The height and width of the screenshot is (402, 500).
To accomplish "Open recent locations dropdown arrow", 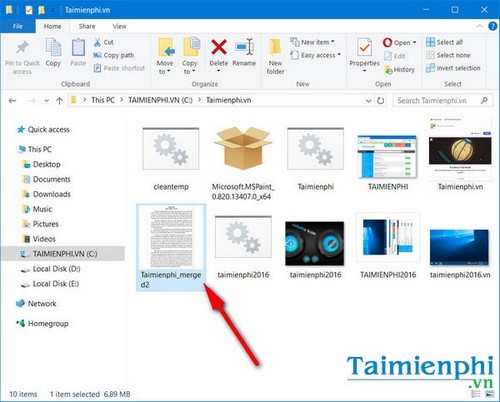I will click(47, 101).
